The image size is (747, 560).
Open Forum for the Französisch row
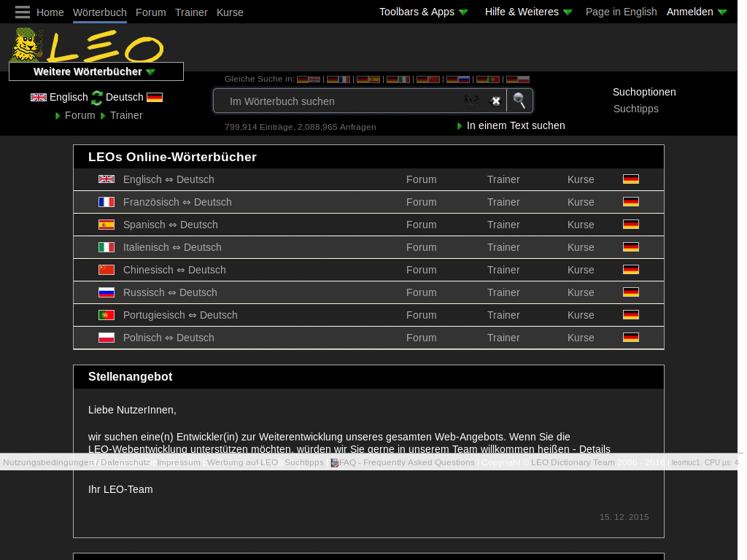[x=421, y=202]
